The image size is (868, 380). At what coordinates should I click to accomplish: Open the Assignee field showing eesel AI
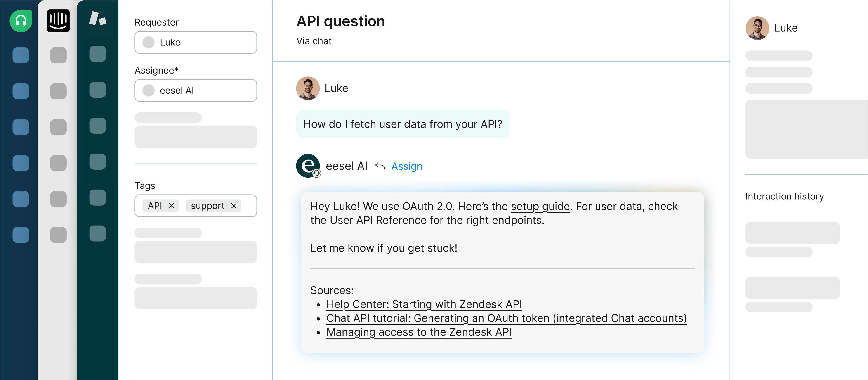click(196, 90)
